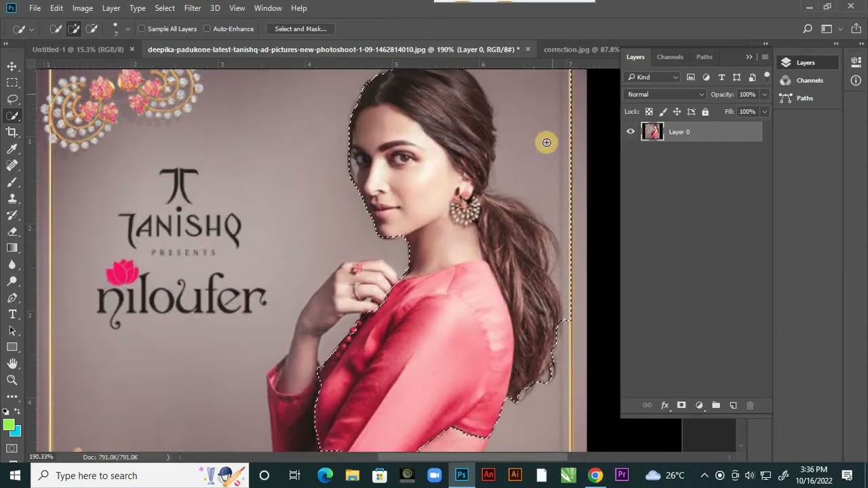This screenshot has height=488, width=868.
Task: Open the tool preset picker arrow
Action: (x=31, y=29)
